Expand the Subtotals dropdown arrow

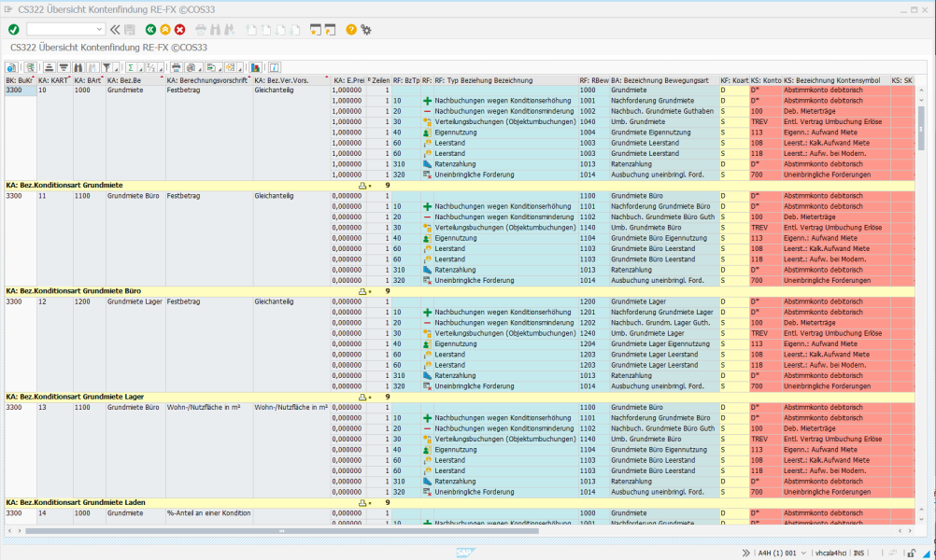[x=161, y=67]
